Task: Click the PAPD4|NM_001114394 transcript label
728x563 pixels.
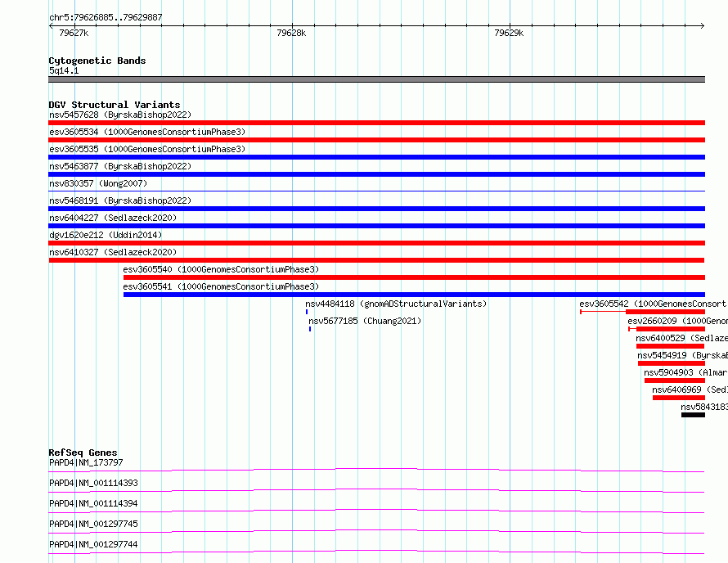Action: 93,503
